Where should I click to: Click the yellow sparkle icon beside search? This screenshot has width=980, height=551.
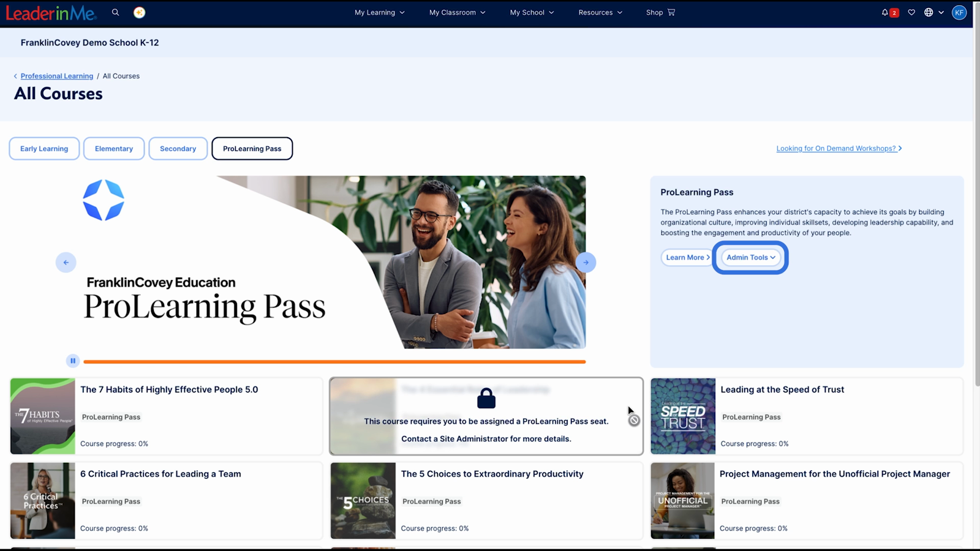140,12
